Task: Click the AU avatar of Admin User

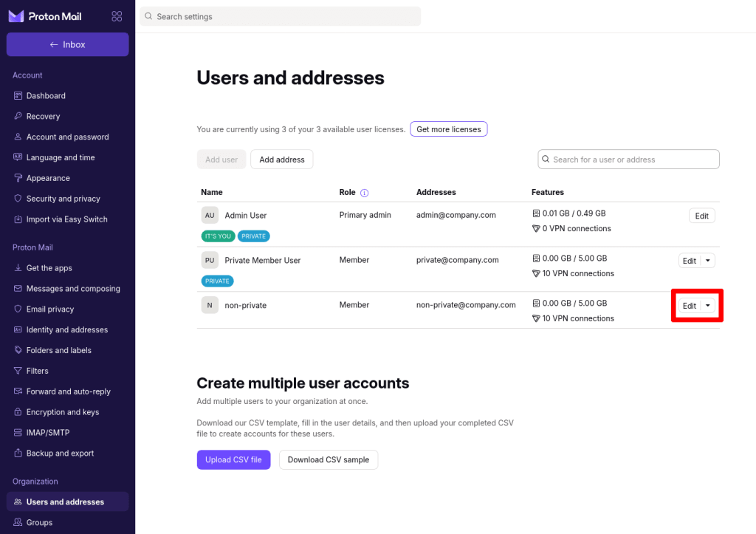Action: 210,215
